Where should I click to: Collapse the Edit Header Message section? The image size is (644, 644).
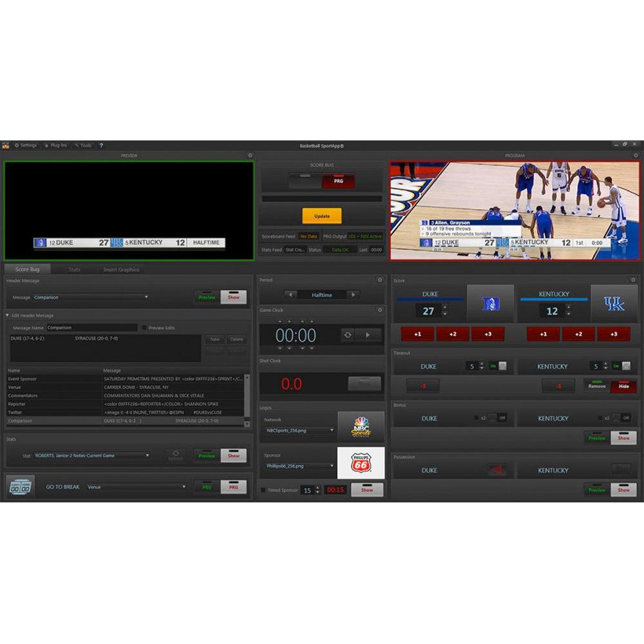[8, 316]
